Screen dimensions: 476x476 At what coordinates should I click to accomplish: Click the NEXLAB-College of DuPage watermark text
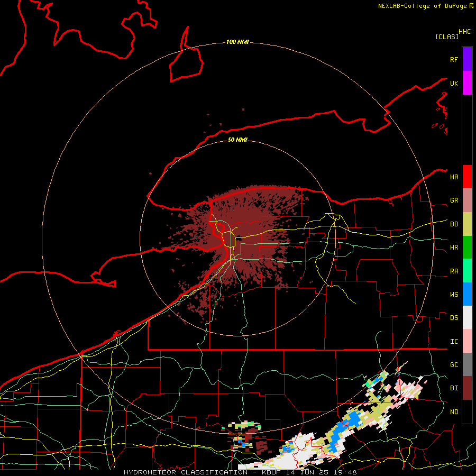pos(422,6)
